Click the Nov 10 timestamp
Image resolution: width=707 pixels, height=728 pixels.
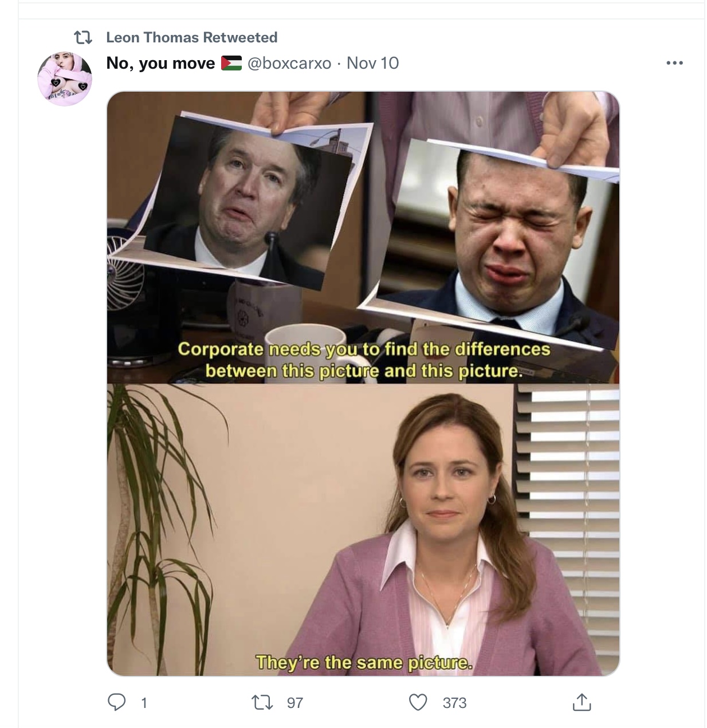coord(373,63)
